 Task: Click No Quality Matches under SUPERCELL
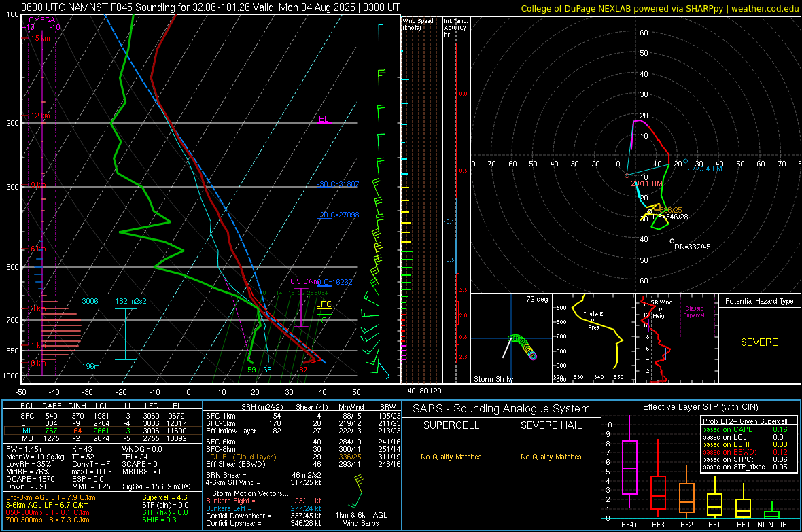click(451, 457)
